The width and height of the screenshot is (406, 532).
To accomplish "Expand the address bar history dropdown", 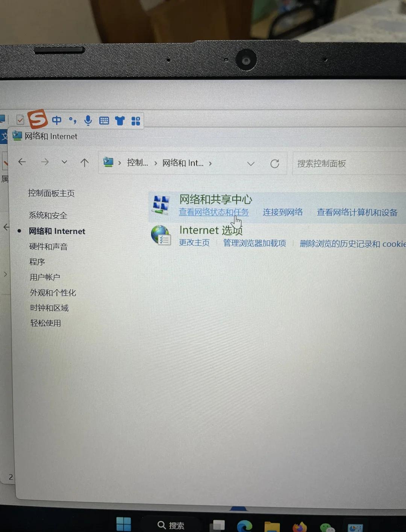I will pyautogui.click(x=251, y=164).
